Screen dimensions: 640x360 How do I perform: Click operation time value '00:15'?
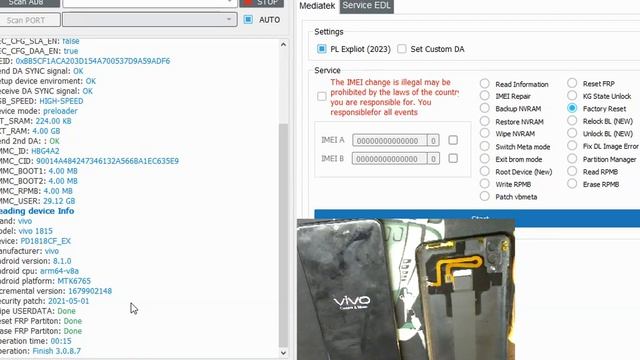coord(61,341)
